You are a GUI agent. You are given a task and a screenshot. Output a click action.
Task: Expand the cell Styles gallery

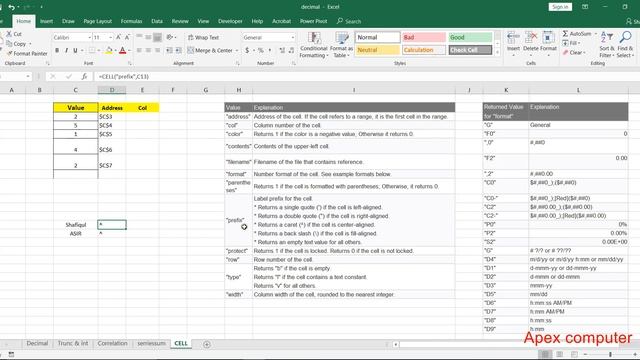[498, 52]
